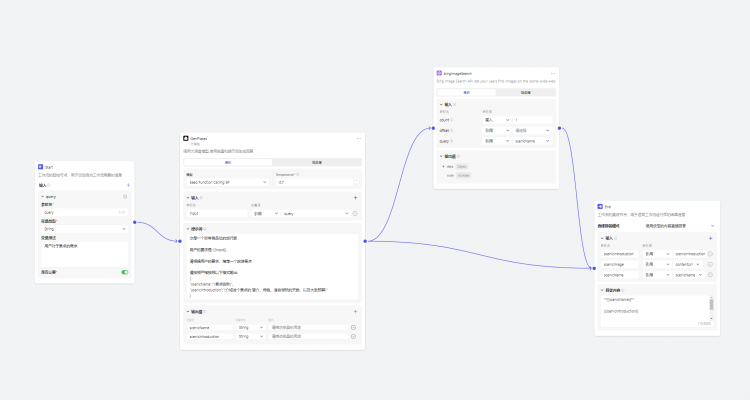Screen dimensions: 750x400
Task: Remove the input parameter row in GenPlaces
Action: pos(355,213)
